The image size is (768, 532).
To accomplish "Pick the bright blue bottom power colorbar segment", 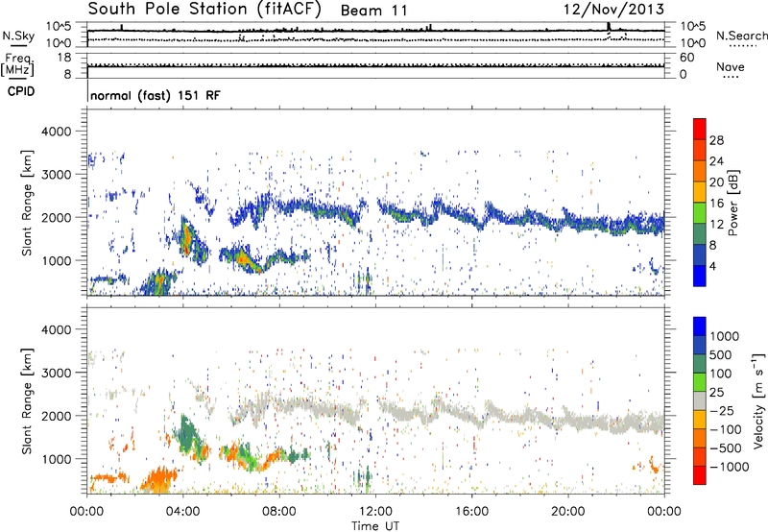I will (x=700, y=276).
